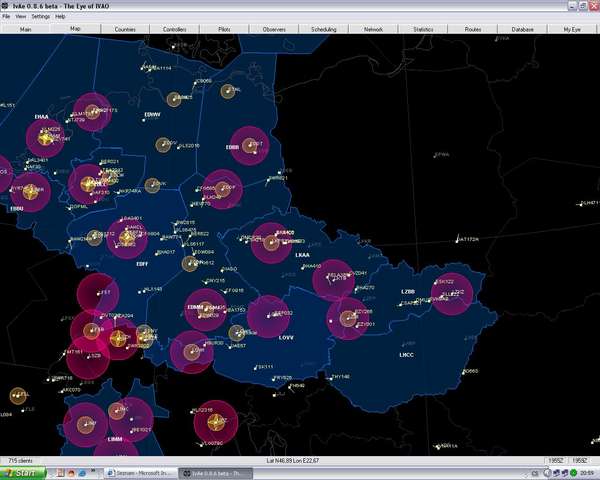This screenshot has width=600, height=480.
Task: Open the Scheduling tab
Action: click(324, 29)
